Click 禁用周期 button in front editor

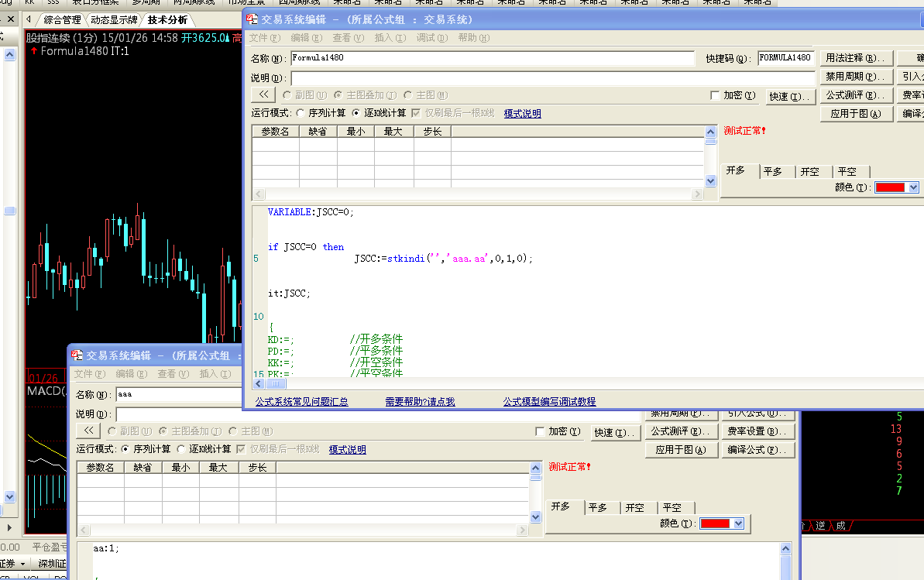[x=857, y=76]
